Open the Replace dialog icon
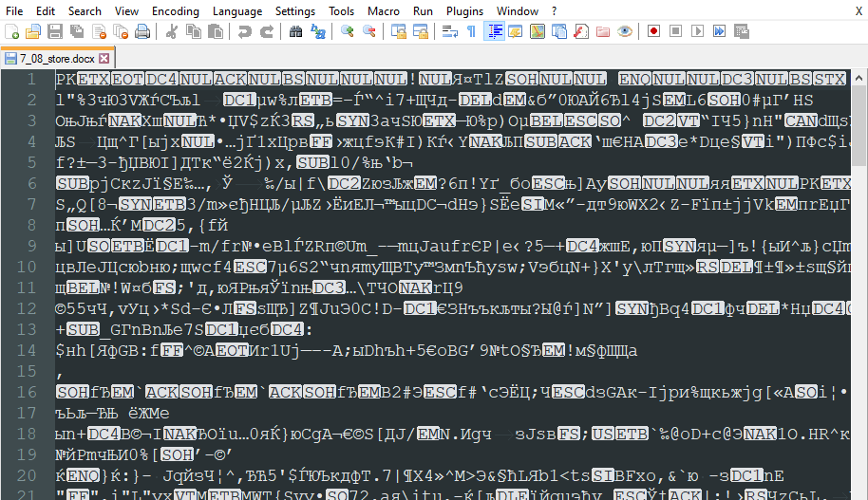This screenshot has height=500, width=868. pyautogui.click(x=318, y=31)
